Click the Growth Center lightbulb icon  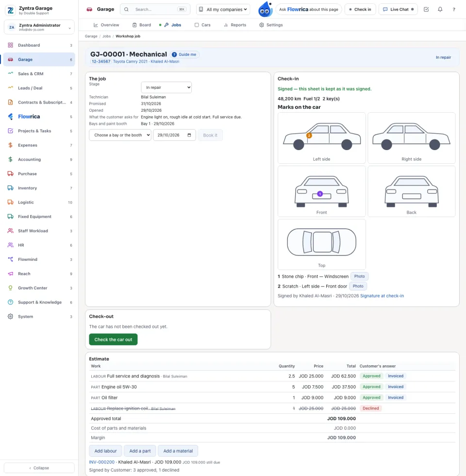[10, 288]
